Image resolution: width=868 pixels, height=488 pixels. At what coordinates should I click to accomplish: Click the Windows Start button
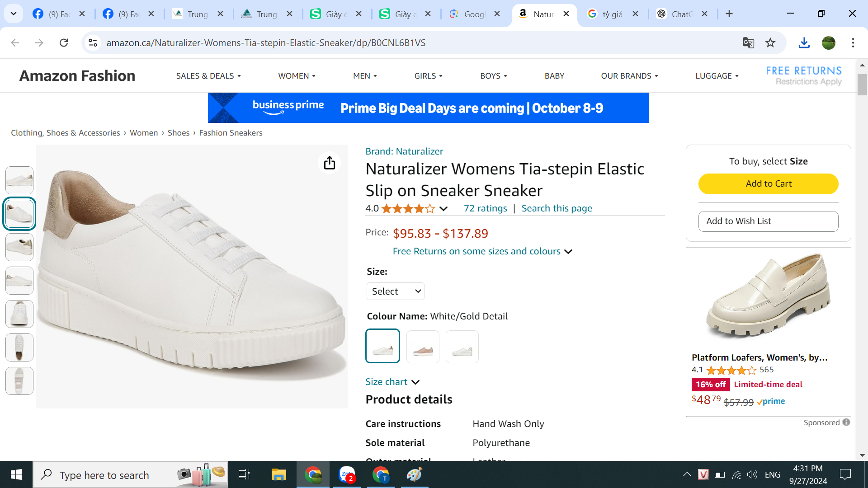16,474
